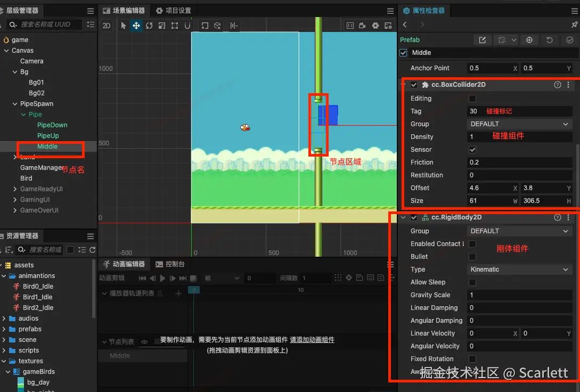The height and width of the screenshot is (392, 580).
Task: Open scene editor gear settings
Action: pos(375,26)
